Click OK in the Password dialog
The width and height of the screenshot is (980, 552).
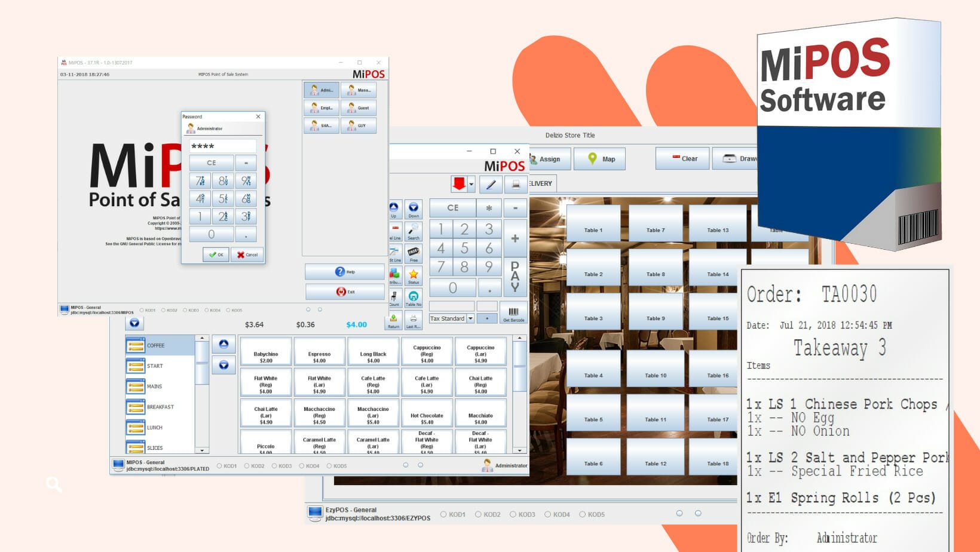pyautogui.click(x=216, y=254)
